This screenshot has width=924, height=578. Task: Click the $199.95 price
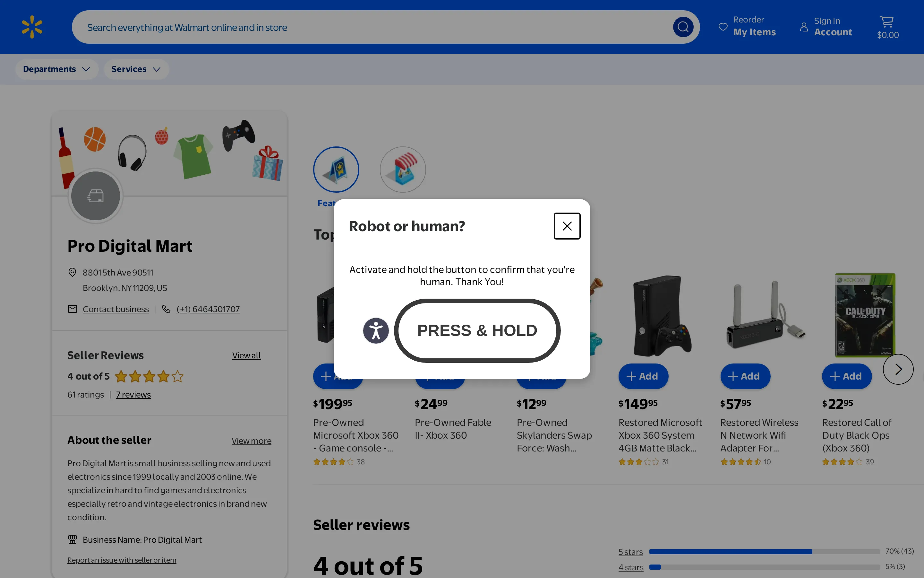333,404
